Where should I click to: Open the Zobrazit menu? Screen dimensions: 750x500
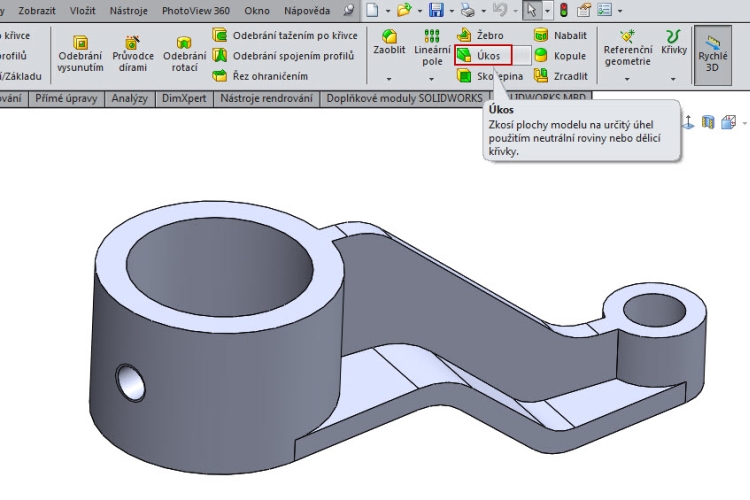tap(37, 10)
